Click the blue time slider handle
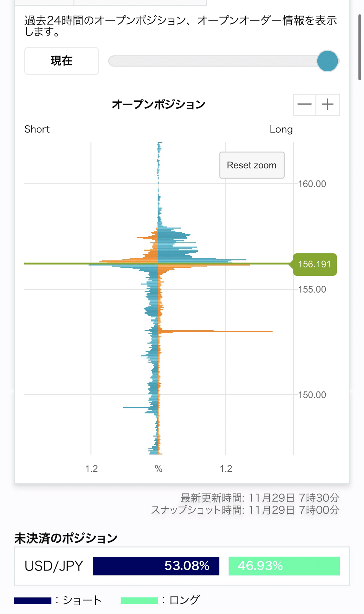Image resolution: width=364 pixels, height=614 pixels. tap(328, 61)
